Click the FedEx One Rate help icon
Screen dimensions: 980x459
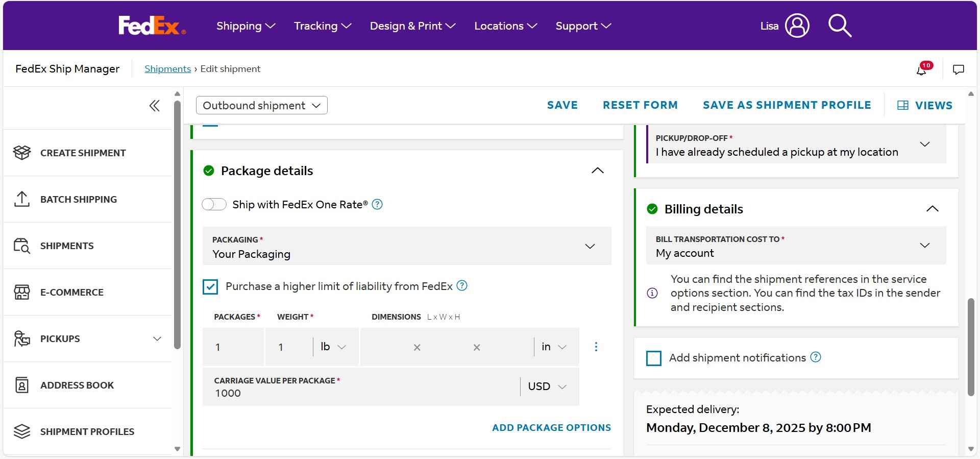[377, 205]
